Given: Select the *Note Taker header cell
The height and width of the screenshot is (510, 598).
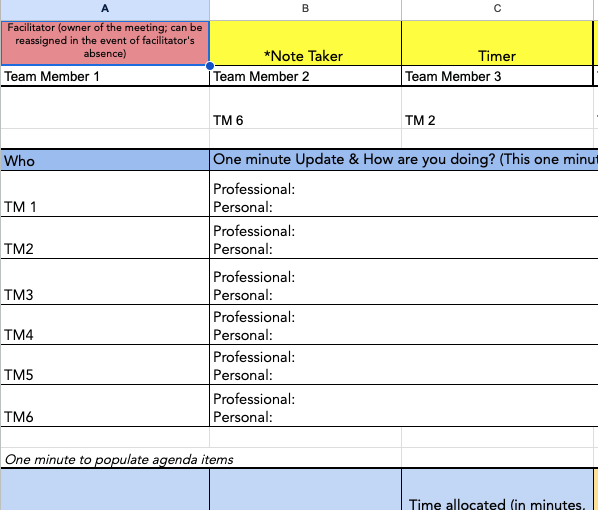Looking at the screenshot, I should pyautogui.click(x=305, y=43).
